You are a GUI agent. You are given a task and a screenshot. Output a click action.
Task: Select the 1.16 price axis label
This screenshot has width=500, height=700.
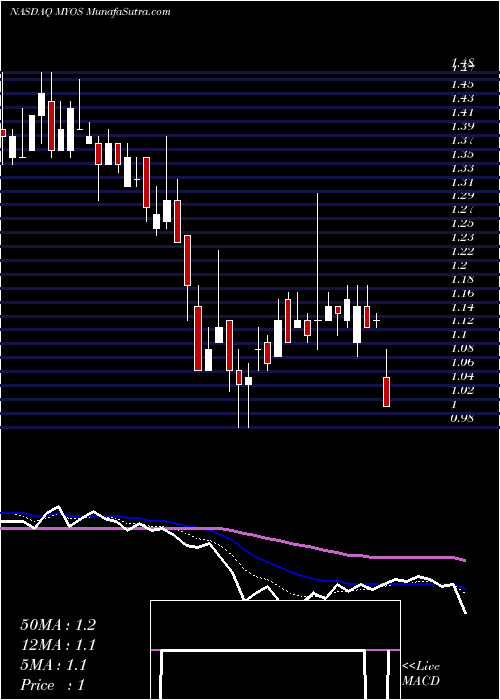[462, 294]
